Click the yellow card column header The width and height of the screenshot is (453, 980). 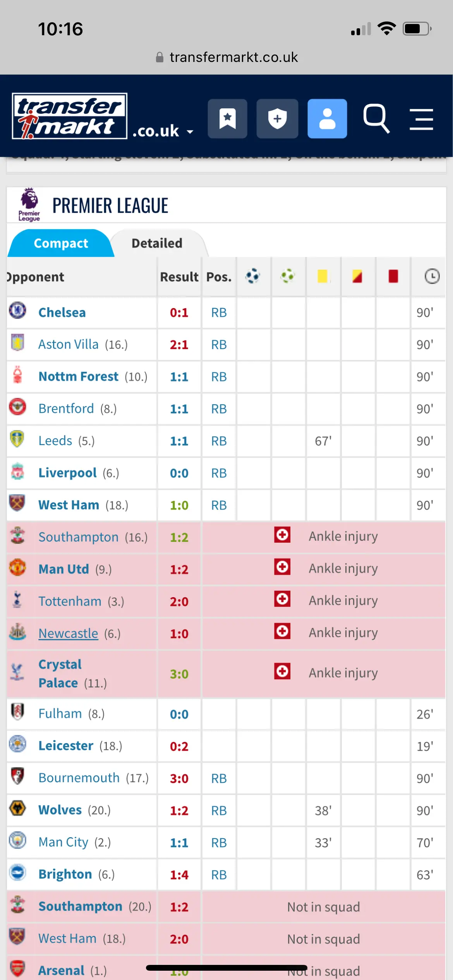tap(323, 276)
